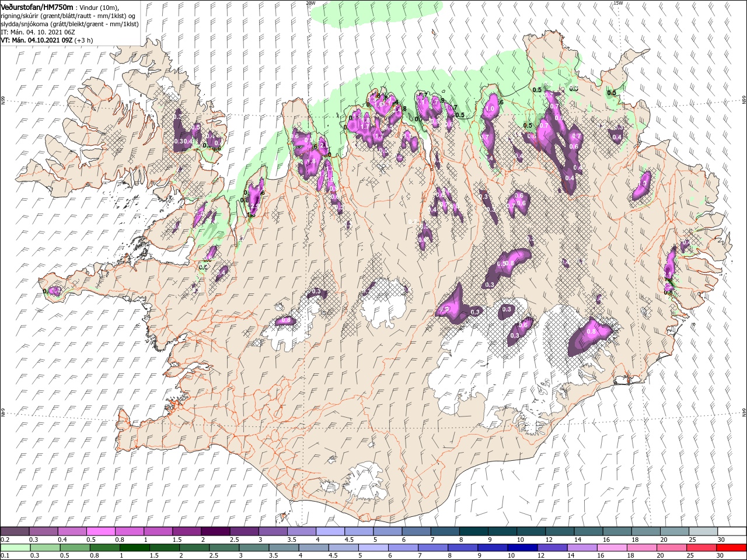The width and height of the screenshot is (747, 560).
Task: Pick the deep navy 10 rain swatch
Action: click(x=523, y=548)
